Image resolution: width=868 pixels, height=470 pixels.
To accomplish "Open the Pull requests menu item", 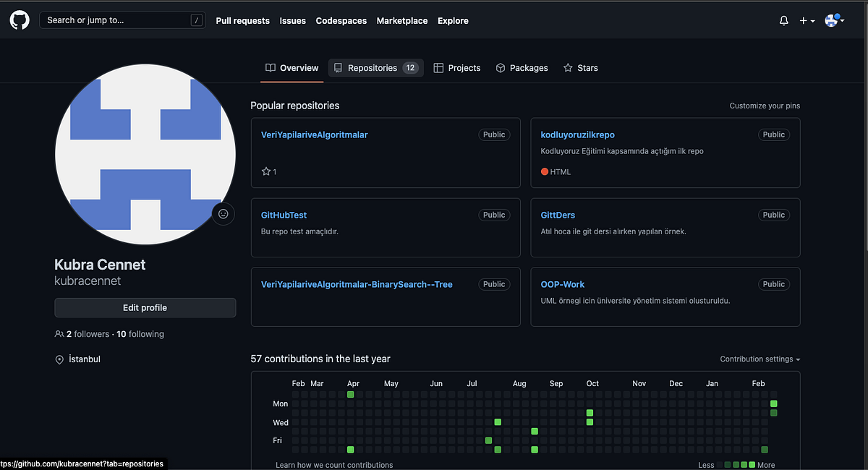I will (x=242, y=20).
